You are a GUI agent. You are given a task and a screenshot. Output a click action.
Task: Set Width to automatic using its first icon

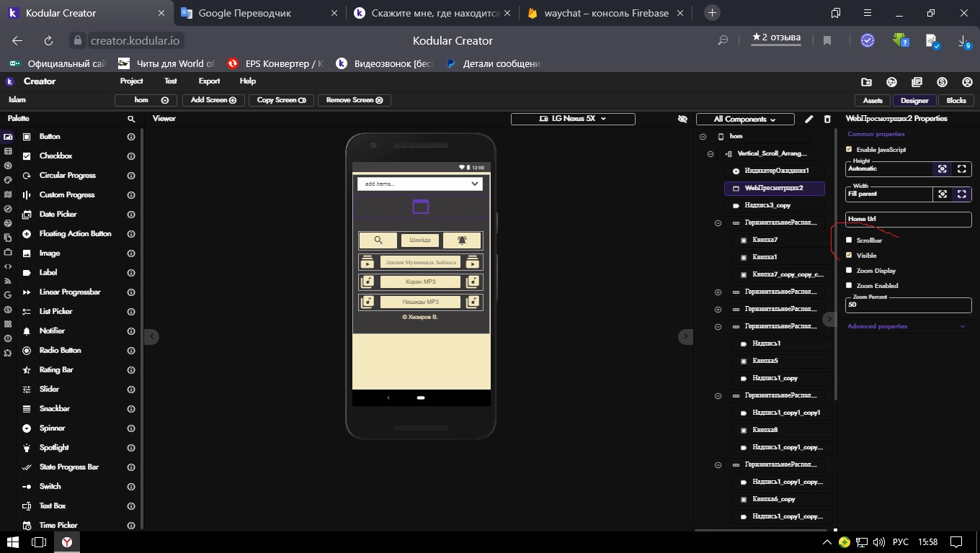point(942,194)
